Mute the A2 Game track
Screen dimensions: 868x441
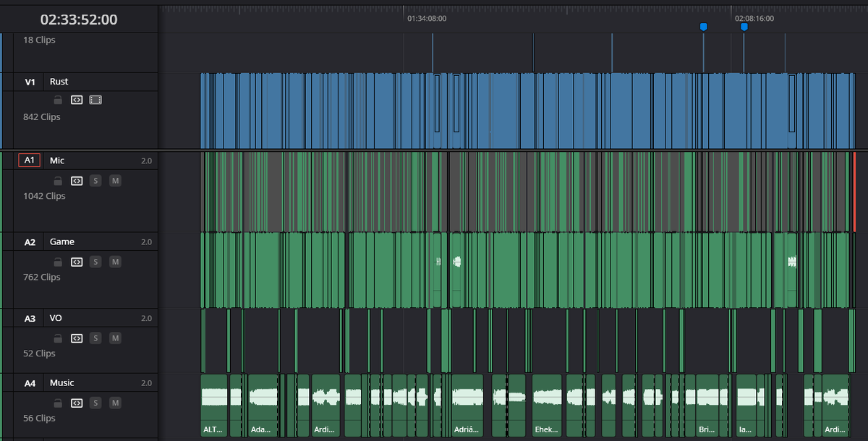pos(115,262)
